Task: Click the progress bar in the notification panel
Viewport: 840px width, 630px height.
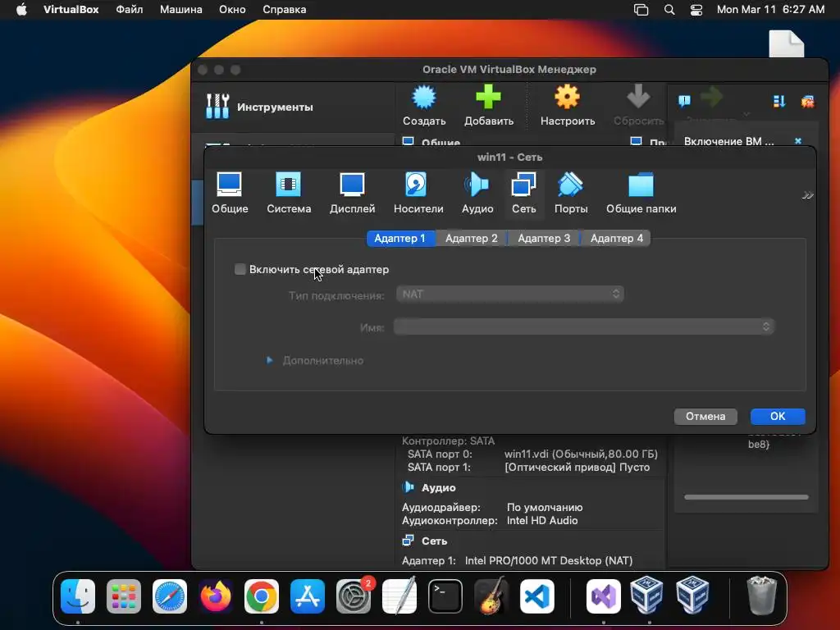Action: click(x=746, y=497)
